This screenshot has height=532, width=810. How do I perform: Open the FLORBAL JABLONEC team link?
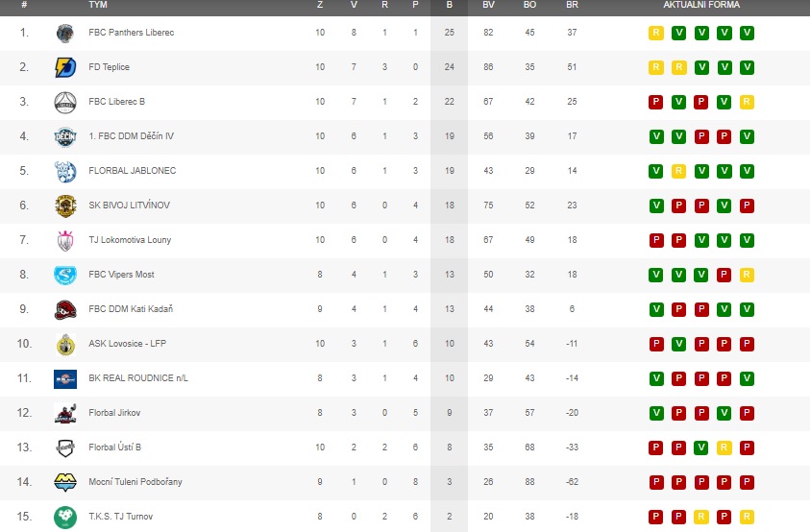click(x=133, y=171)
